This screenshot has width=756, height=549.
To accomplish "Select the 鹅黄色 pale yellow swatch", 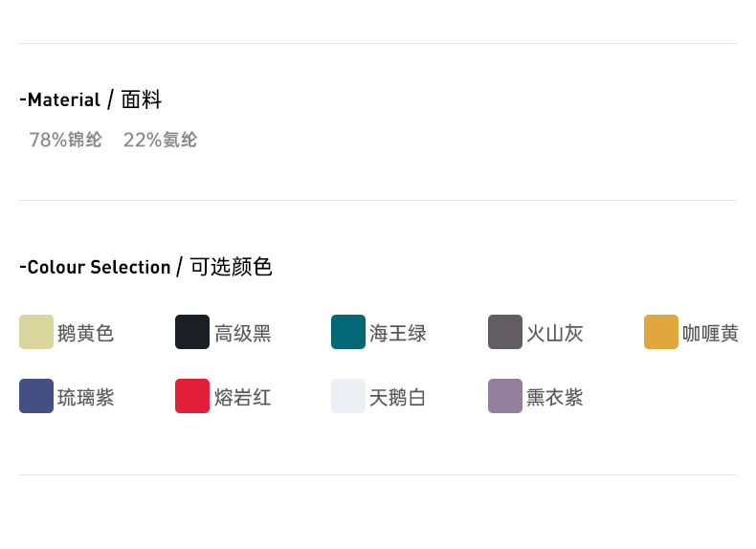I will click(x=36, y=332).
